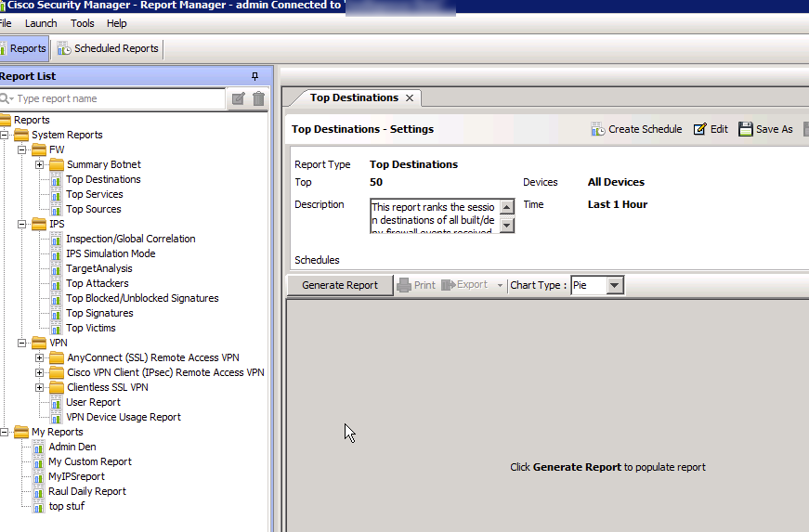The image size is (809, 532).
Task: Pin the Report List panel
Action: [255, 76]
